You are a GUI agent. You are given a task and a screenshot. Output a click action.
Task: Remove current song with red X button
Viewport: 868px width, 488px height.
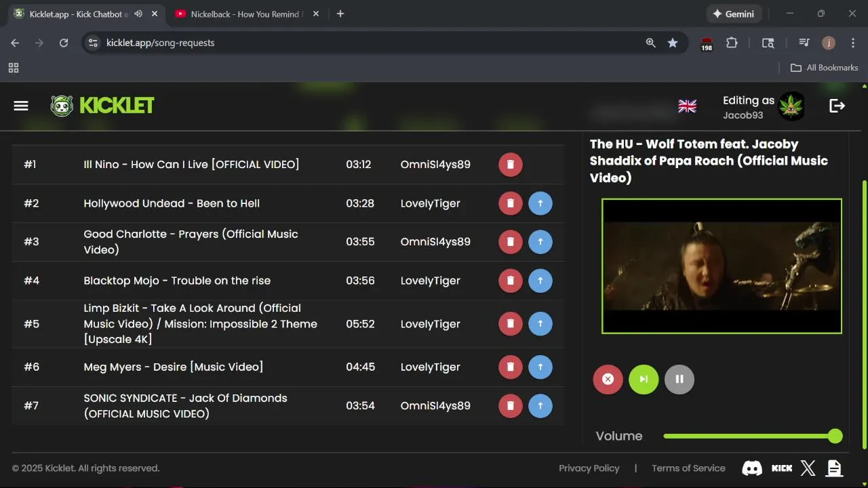pos(608,380)
